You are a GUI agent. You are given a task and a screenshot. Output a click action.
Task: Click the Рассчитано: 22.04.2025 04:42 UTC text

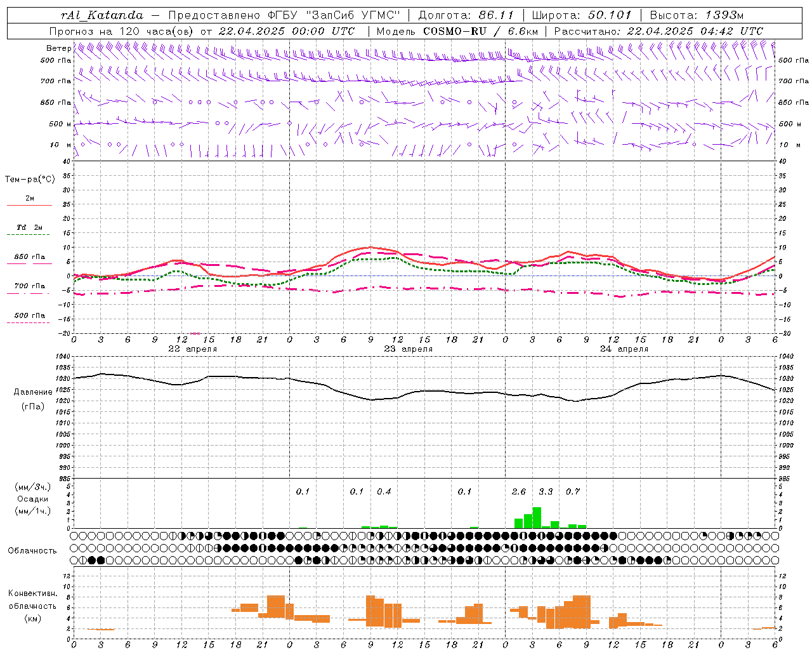click(658, 31)
